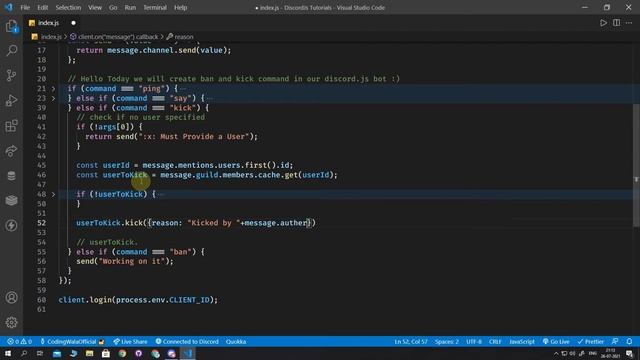
Task: Click Ln 52, Col 57 to go to line
Action: pyautogui.click(x=411, y=342)
